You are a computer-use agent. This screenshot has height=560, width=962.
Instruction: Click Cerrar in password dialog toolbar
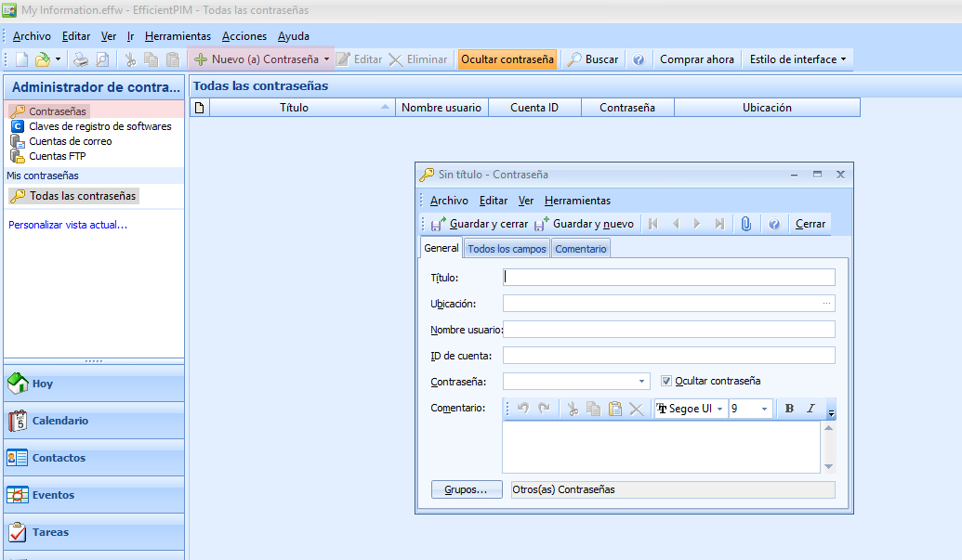tap(810, 224)
